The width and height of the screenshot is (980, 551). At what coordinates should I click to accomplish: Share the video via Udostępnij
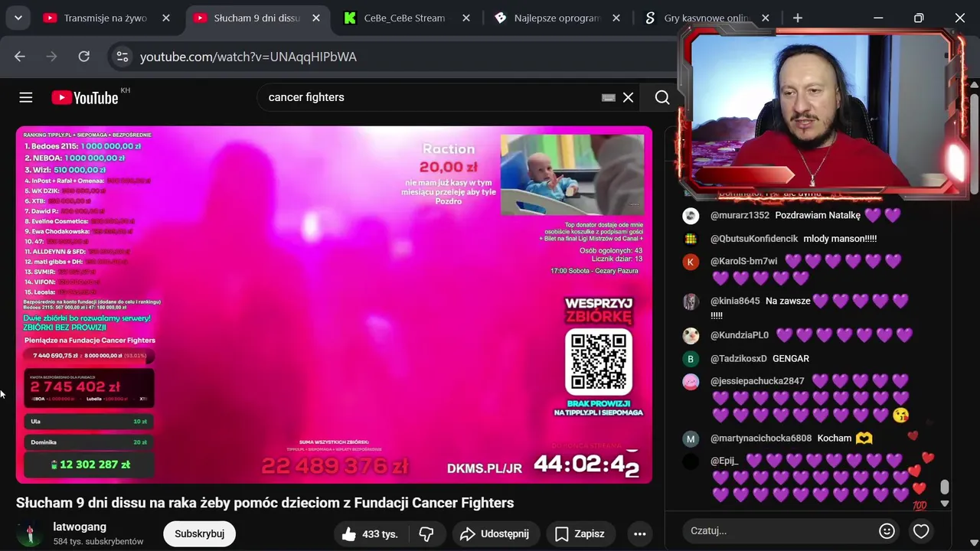[x=495, y=533]
